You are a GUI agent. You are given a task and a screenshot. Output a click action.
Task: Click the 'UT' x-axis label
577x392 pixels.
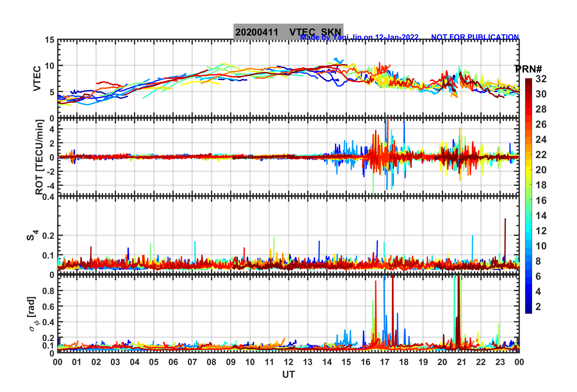pos(288,375)
